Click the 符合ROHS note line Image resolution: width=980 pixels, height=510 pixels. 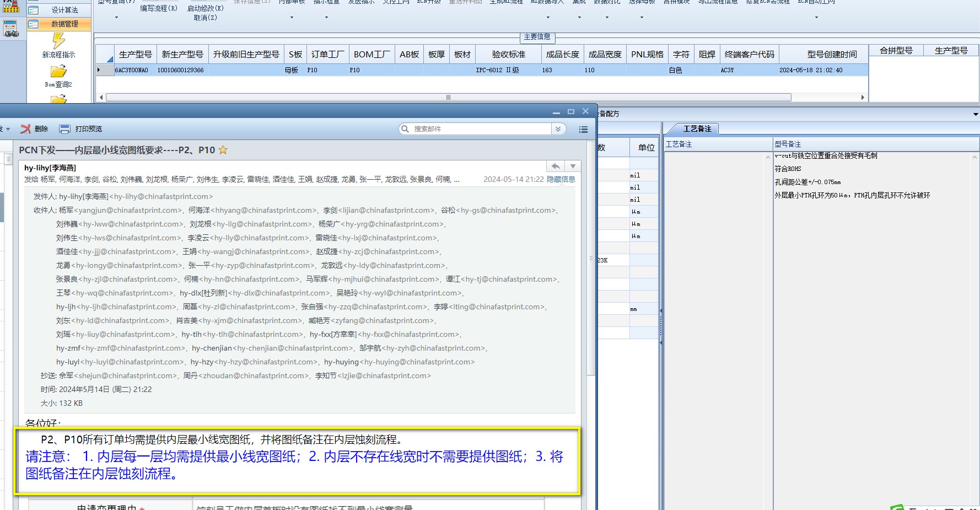[788, 169]
